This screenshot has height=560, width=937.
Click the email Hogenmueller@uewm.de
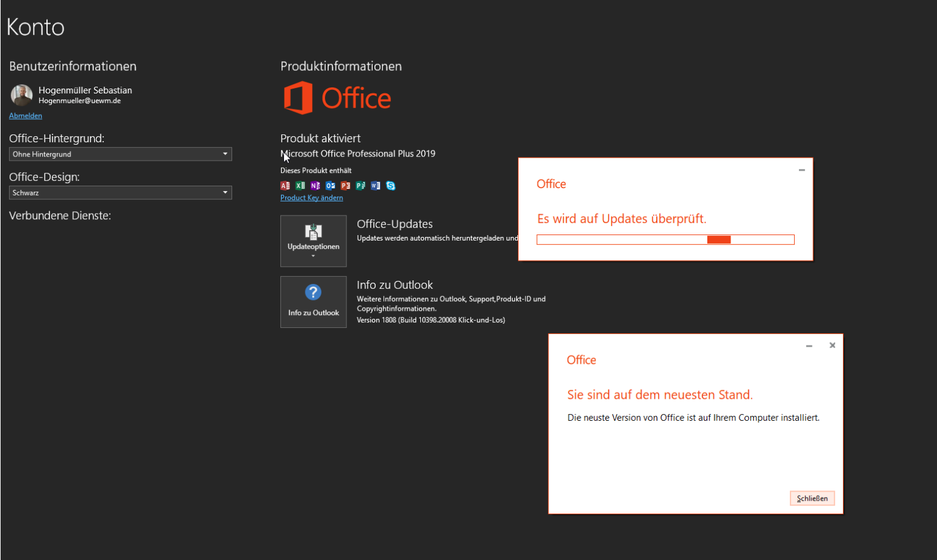point(79,101)
